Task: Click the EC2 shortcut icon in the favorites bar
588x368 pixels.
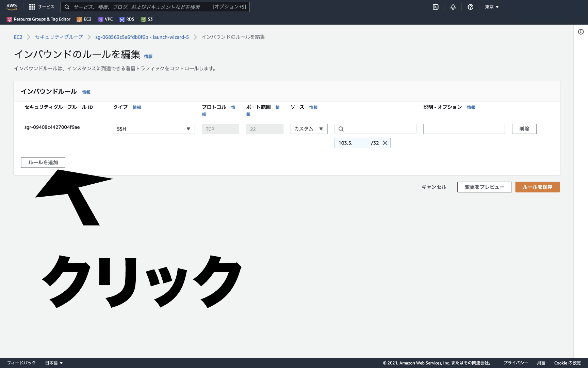Action: [79, 19]
